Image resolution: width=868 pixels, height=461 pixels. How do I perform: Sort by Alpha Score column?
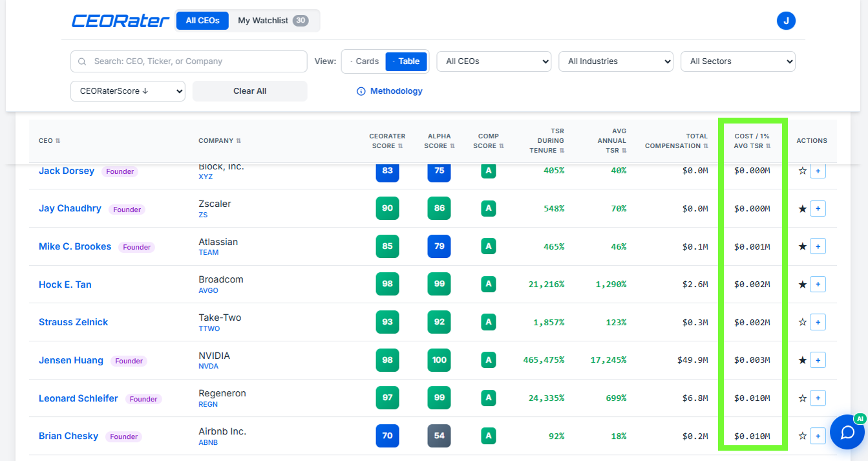(x=439, y=141)
